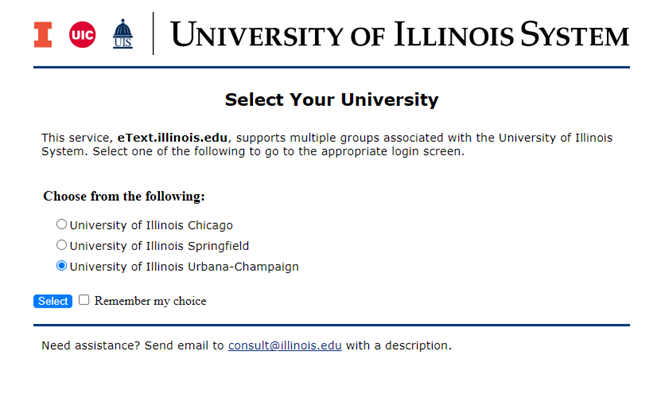669x394 pixels.
Task: Enable the Remember my choice checkbox
Action: [84, 300]
